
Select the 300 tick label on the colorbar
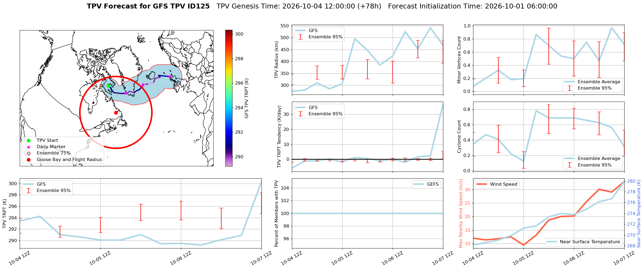(239, 34)
